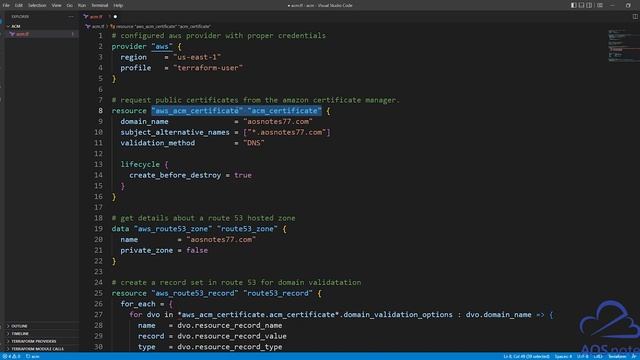
Task: Open Explorer panel more actions ellipsis
Action: (71, 17)
